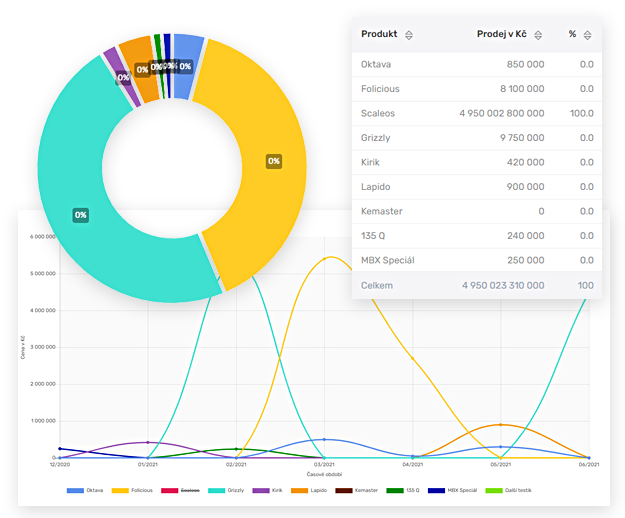Click the Folicious line peak at 03/2021
This screenshot has width=625, height=518.
(328, 257)
